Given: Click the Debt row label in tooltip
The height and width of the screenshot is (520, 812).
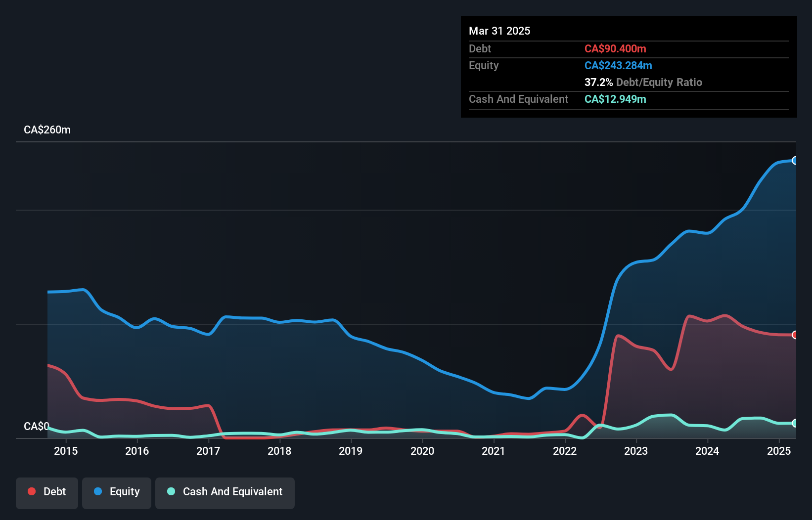Looking at the screenshot, I should click(480, 48).
